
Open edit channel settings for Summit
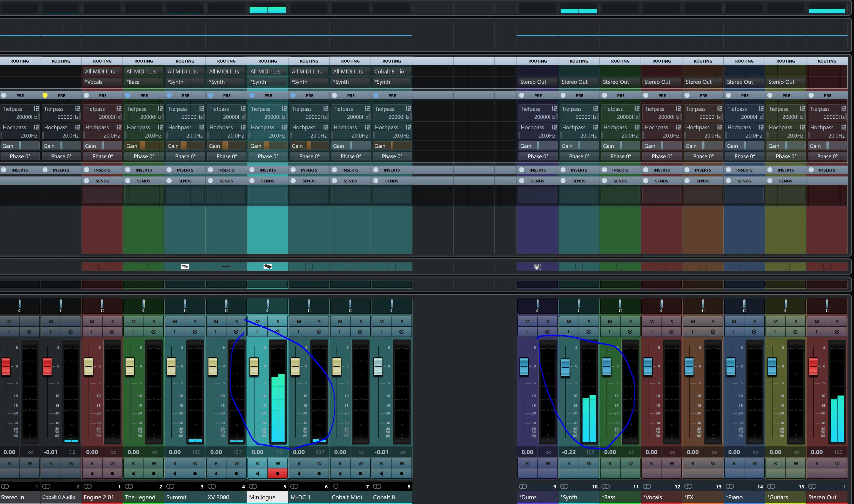(195, 331)
